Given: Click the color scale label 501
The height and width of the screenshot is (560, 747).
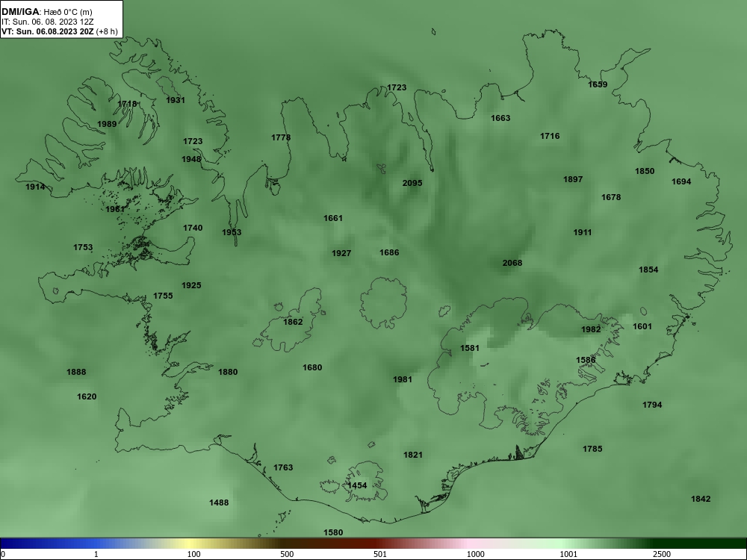Looking at the screenshot, I should (x=380, y=554).
